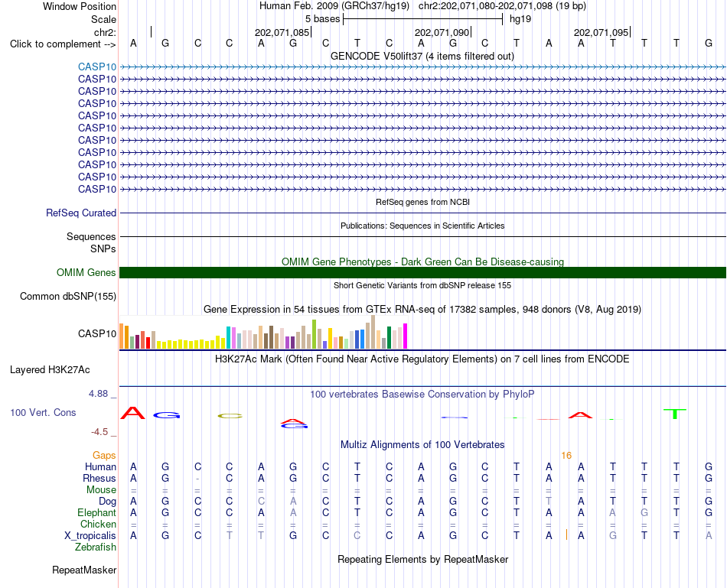The image size is (727, 588).
Task: Click 'Repeating Elements by RepeatMasker' title
Action: [422, 559]
